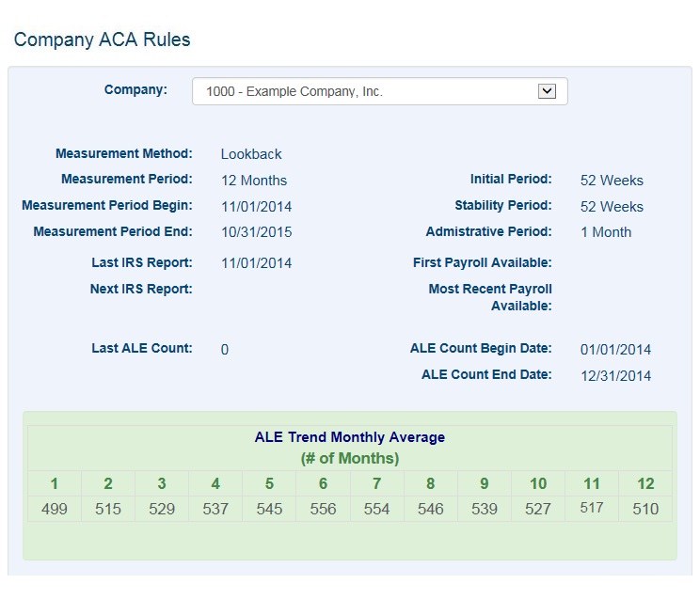The image size is (700, 599).
Task: Click the Last ALE Count value 0
Action: tap(225, 350)
